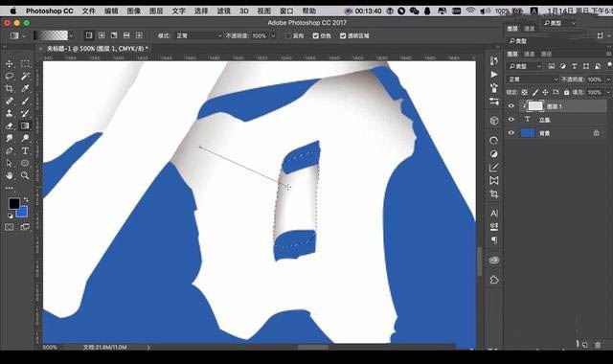Lock image pixels brush icon
This screenshot has width=613, height=364.
point(534,92)
